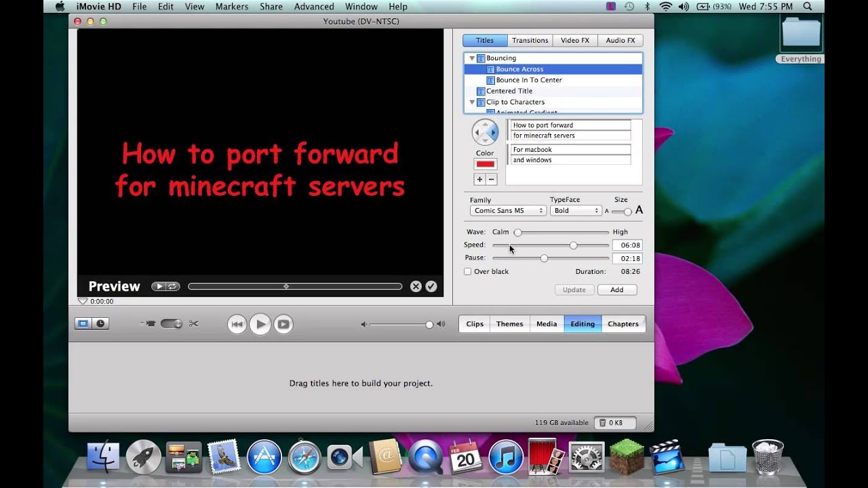Screen dimensions: 868x488
Task: Switch to the Themes pane
Action: tap(509, 324)
